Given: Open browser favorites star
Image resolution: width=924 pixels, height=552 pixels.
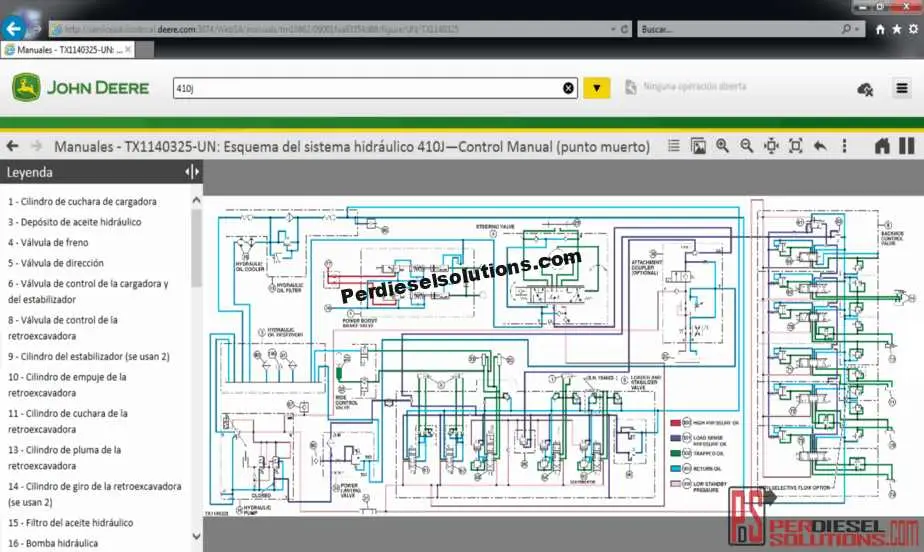Looking at the screenshot, I should pyautogui.click(x=896, y=29).
